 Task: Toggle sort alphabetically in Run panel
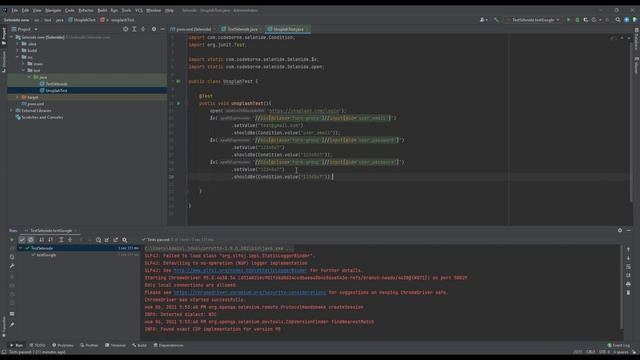(42, 240)
